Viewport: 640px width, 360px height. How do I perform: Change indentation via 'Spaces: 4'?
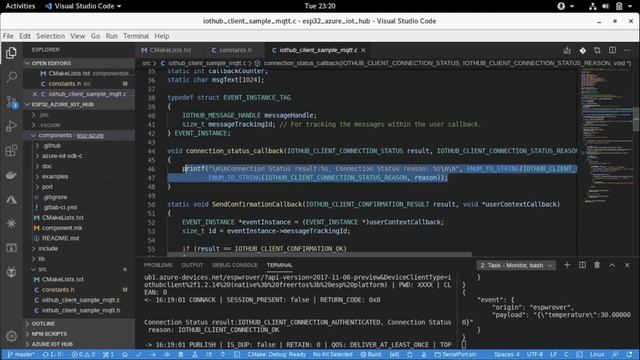pos(507,354)
